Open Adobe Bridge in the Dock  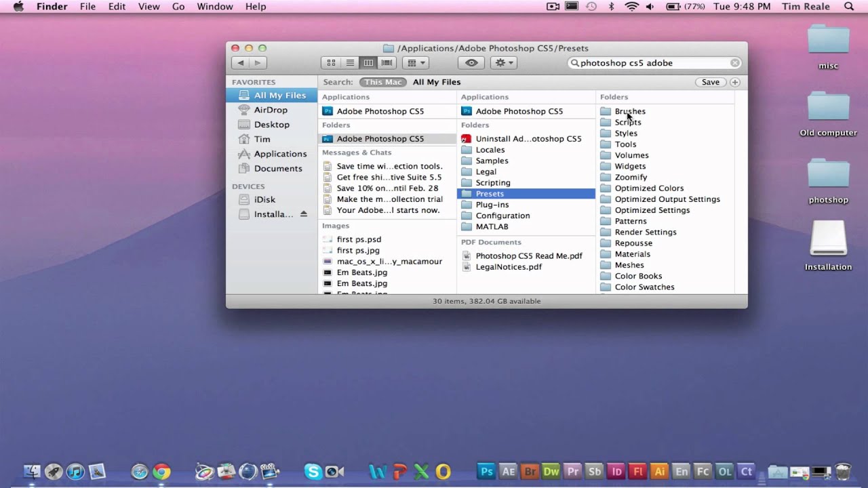[530, 471]
